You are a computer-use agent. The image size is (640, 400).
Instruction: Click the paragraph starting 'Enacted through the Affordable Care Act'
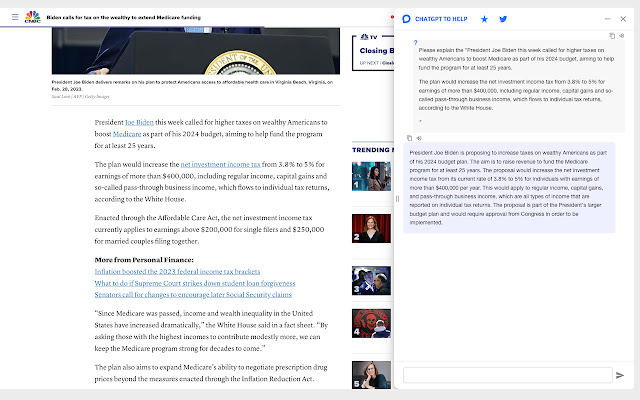tap(209, 229)
